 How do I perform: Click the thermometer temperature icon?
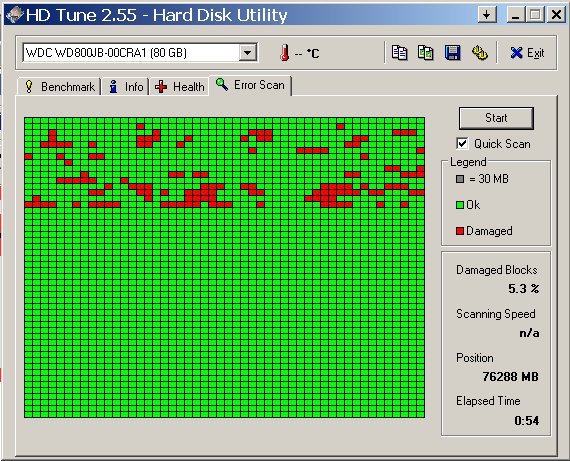coord(285,53)
